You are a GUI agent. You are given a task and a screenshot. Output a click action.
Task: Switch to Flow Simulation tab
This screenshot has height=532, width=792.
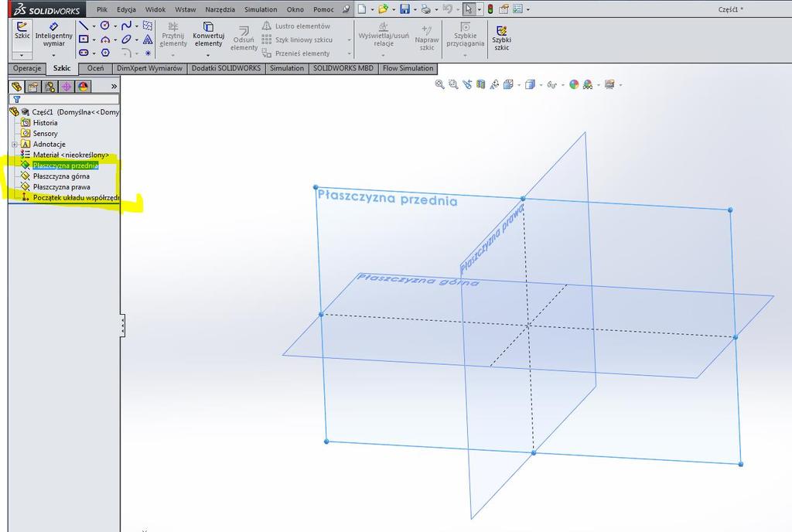[408, 69]
